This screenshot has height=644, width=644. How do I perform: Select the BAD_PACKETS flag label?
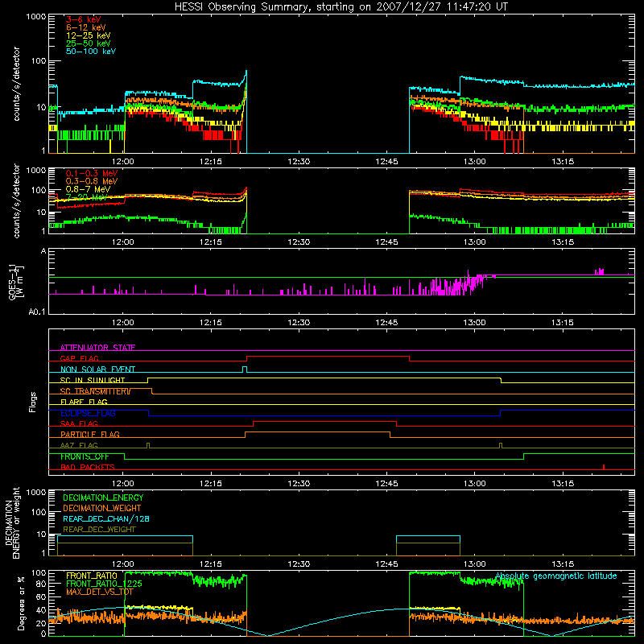pos(88,467)
